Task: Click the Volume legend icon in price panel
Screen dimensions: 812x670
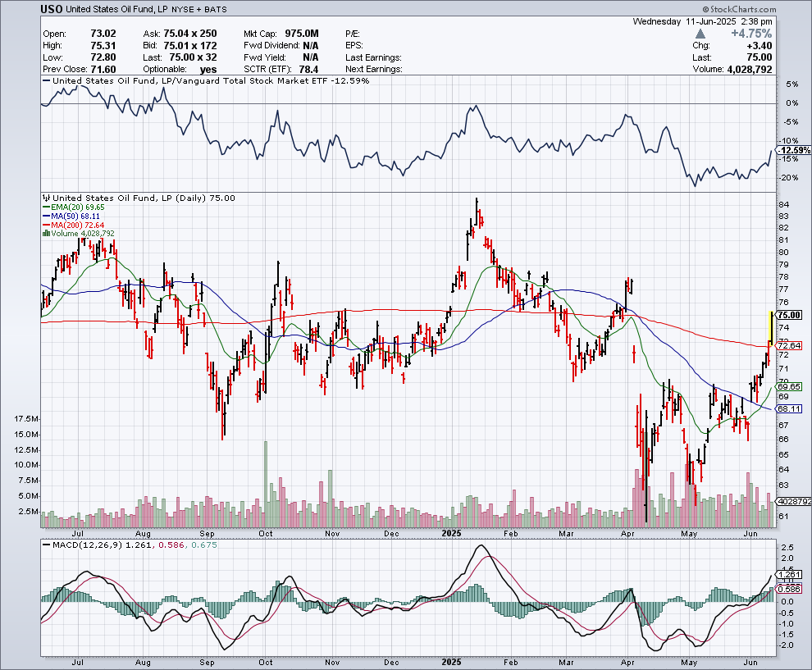Action: click(46, 234)
